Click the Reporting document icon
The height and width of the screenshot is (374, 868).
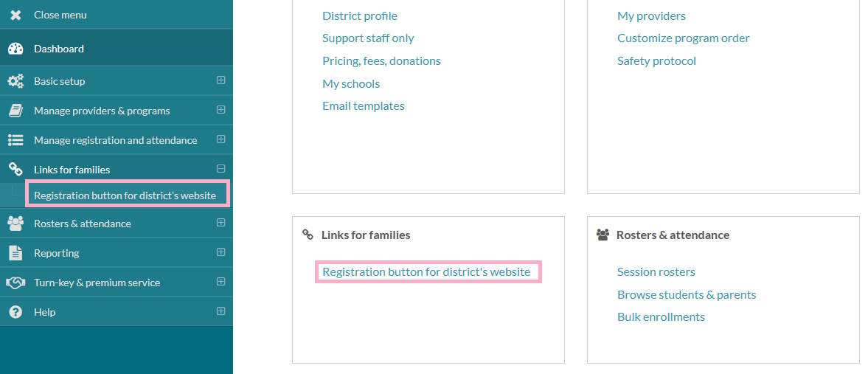tap(15, 253)
